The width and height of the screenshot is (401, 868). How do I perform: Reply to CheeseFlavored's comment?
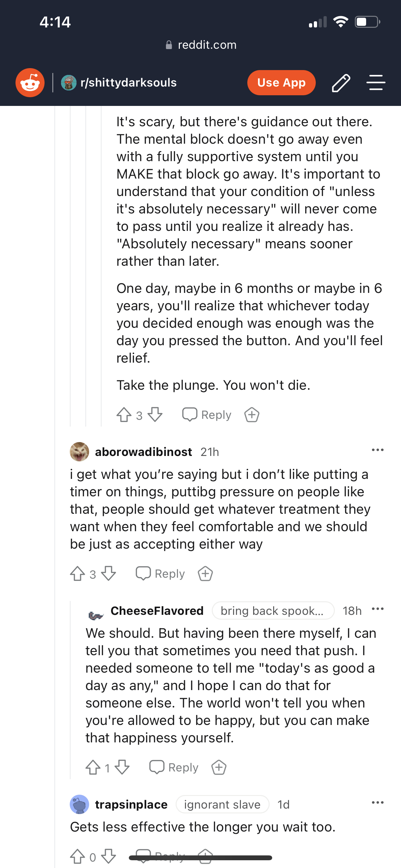[x=174, y=767]
